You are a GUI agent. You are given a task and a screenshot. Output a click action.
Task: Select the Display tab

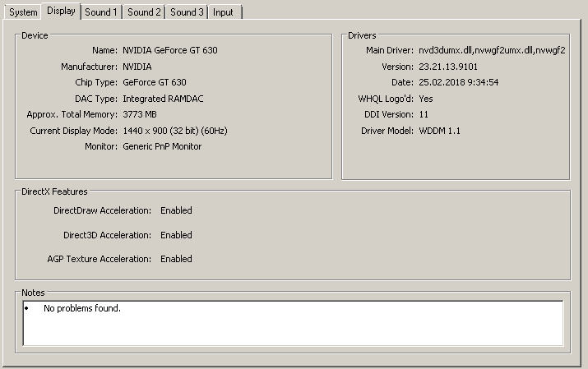point(61,11)
